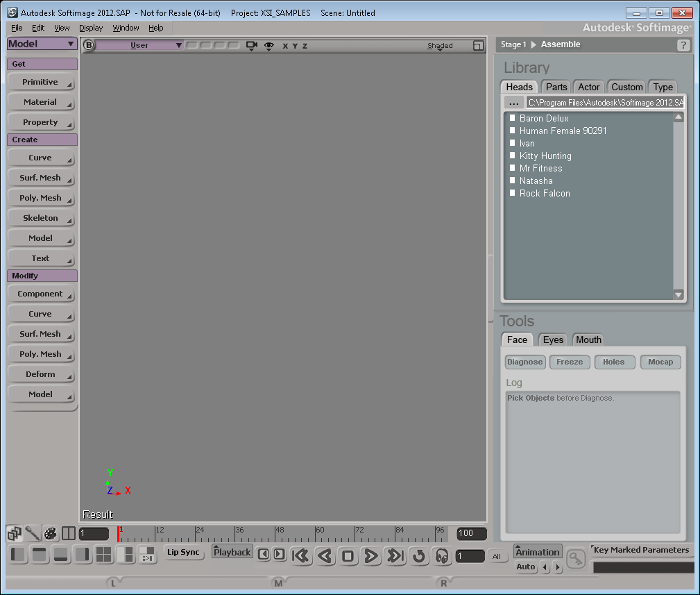This screenshot has height=595, width=700.
Task: Click the help question mark icon
Action: click(683, 45)
